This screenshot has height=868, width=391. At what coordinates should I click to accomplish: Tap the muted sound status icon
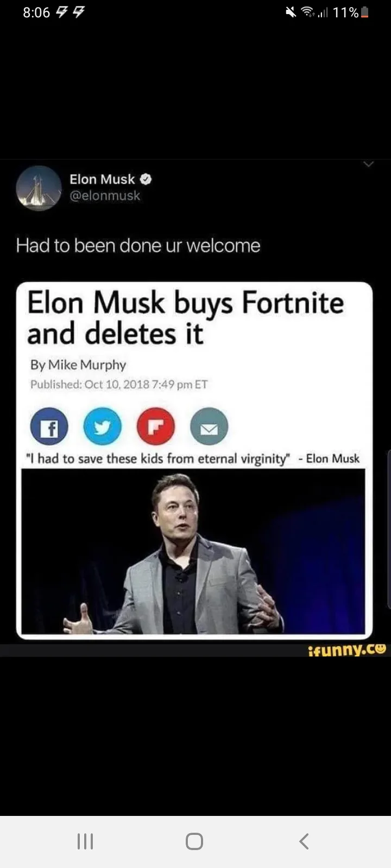pyautogui.click(x=292, y=12)
